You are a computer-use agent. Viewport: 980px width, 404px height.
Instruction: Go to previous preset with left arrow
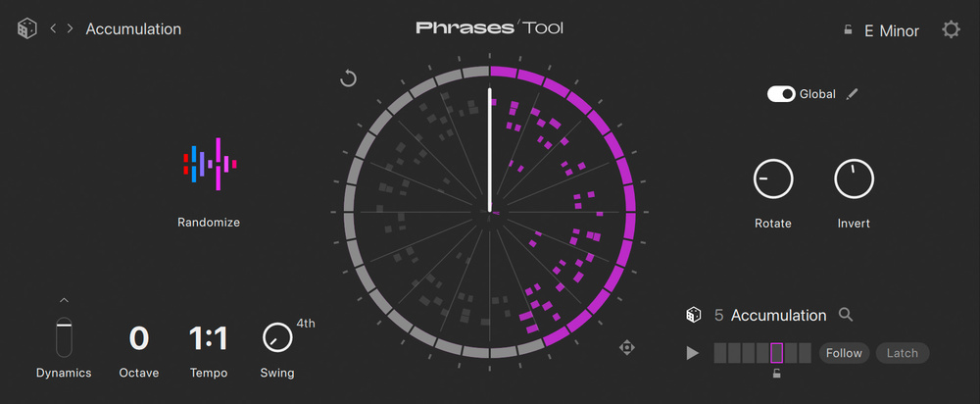tap(54, 29)
